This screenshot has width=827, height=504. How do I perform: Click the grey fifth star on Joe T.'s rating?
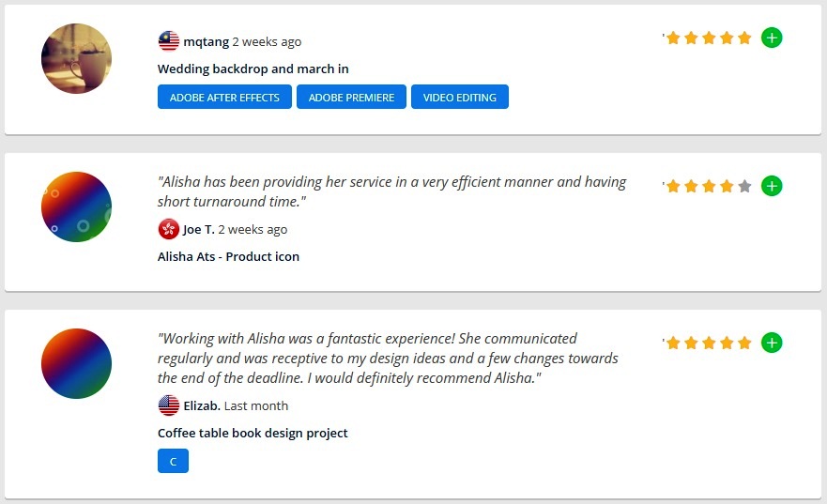pos(745,187)
